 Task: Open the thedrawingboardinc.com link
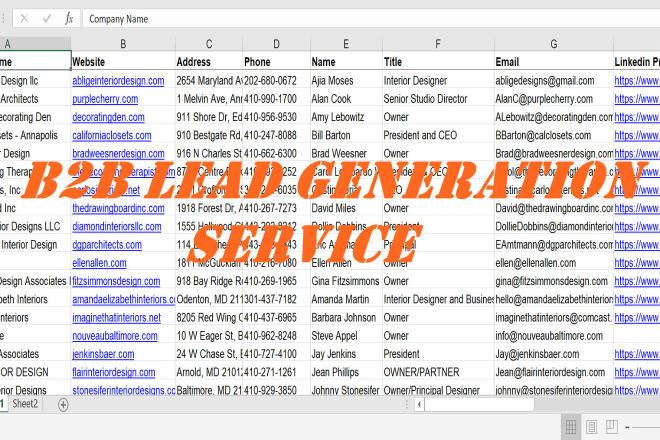pyautogui.click(x=118, y=208)
